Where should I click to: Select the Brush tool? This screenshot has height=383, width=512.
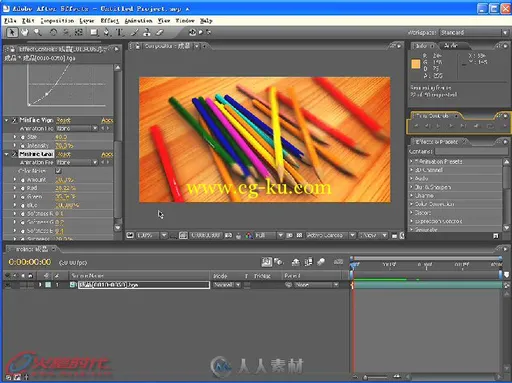[135, 32]
